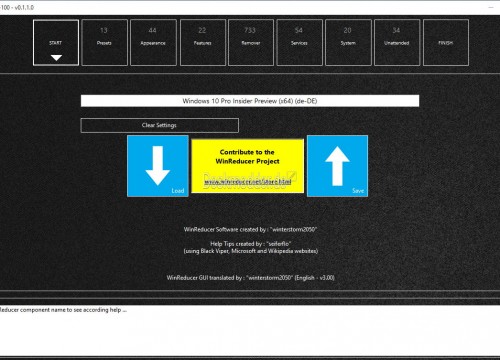Minimize the WinReducer window
500x360 pixels.
pyautogui.click(x=491, y=7)
